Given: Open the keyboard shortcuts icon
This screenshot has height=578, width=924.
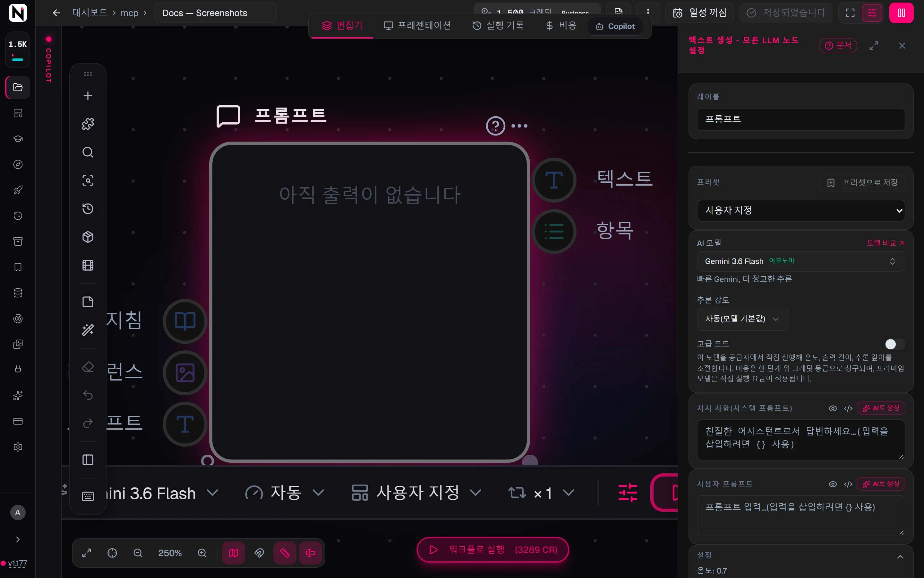Looking at the screenshot, I should pyautogui.click(x=88, y=496).
